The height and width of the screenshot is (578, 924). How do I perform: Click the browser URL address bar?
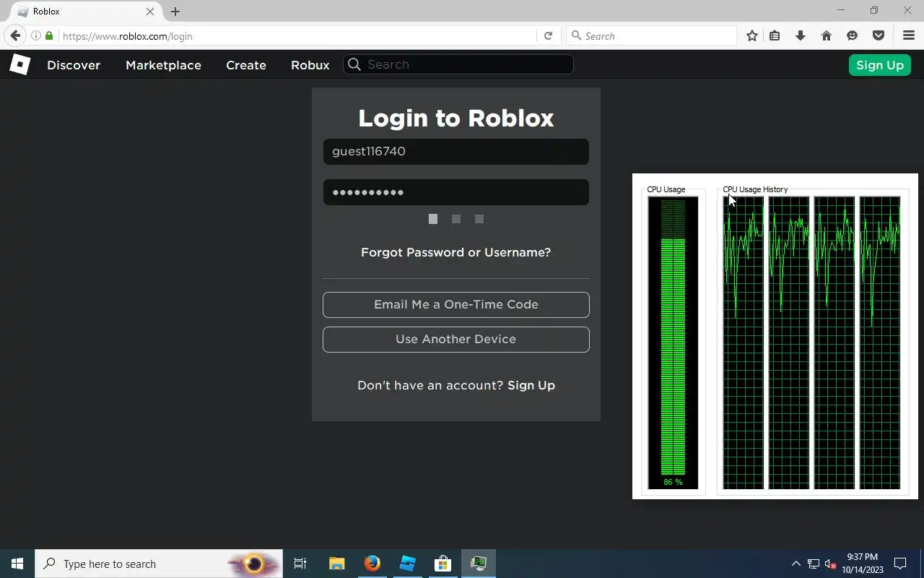[296, 36]
